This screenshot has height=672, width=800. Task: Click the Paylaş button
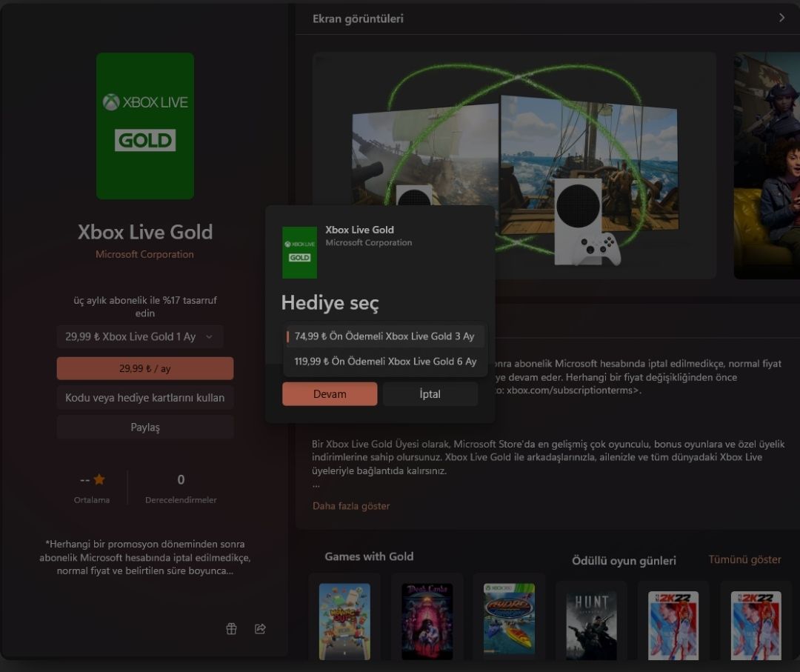click(x=145, y=427)
